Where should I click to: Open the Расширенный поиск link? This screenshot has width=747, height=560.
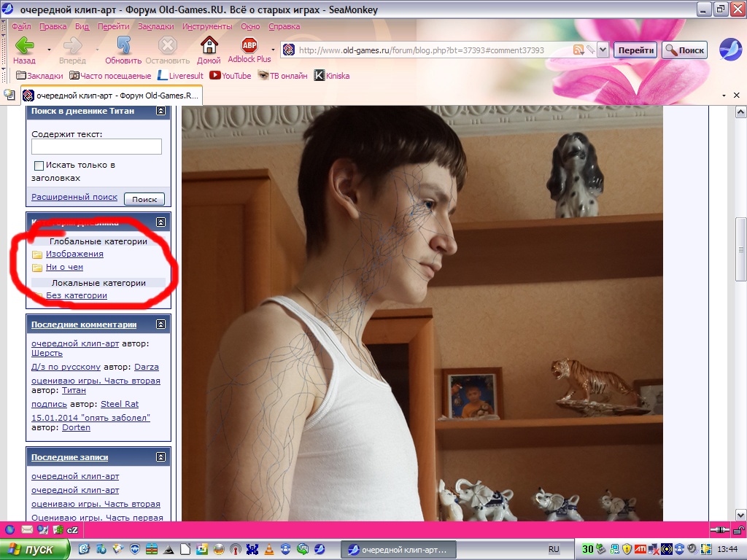click(74, 197)
